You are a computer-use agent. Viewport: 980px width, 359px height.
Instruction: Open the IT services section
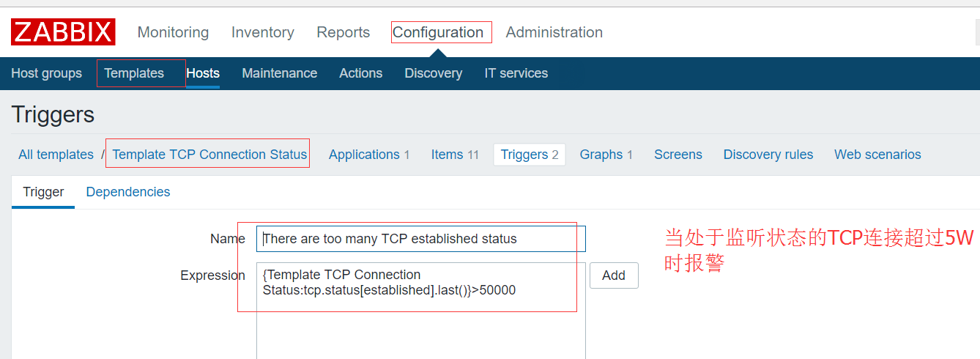coord(516,73)
